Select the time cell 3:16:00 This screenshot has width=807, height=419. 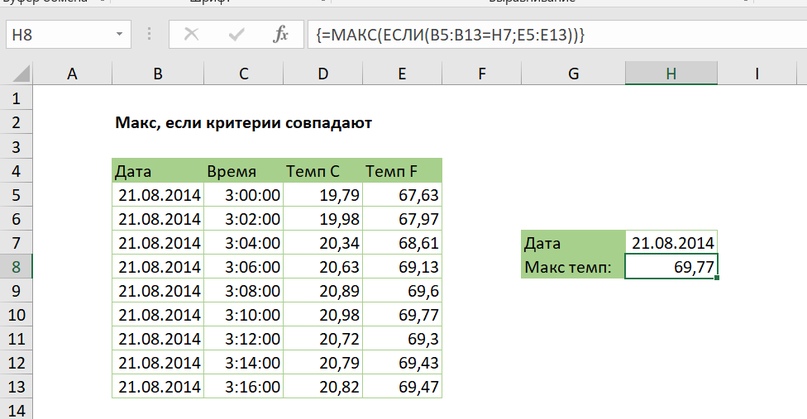click(243, 387)
